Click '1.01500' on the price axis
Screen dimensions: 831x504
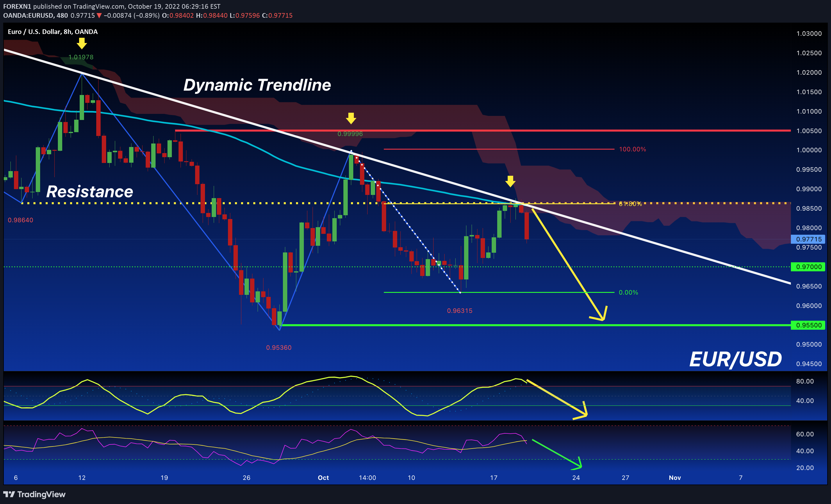click(809, 92)
